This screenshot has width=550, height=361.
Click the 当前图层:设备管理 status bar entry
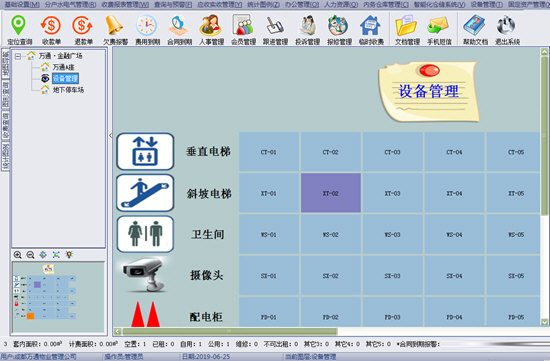(x=311, y=357)
